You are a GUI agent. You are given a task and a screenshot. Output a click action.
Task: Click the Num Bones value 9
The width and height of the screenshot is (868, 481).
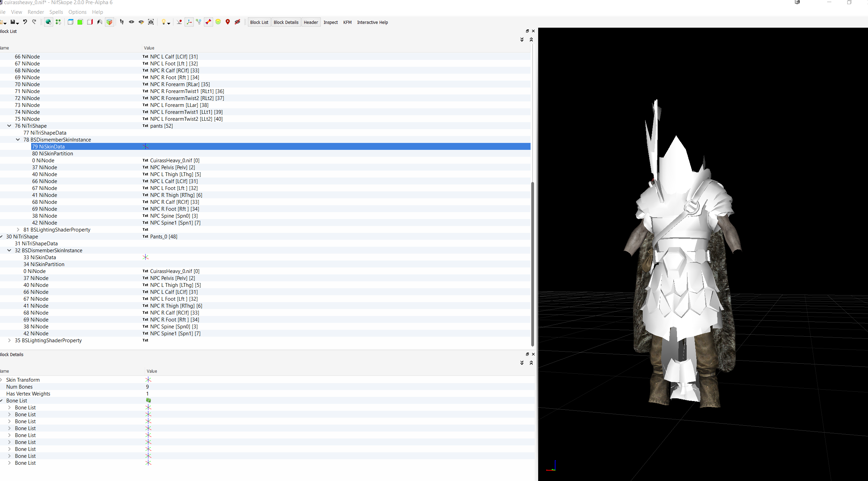[147, 387]
